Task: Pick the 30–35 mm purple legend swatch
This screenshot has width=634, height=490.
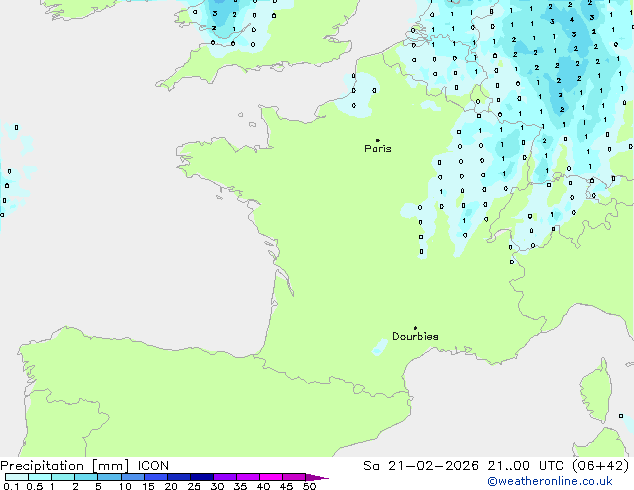Action: tap(225, 477)
